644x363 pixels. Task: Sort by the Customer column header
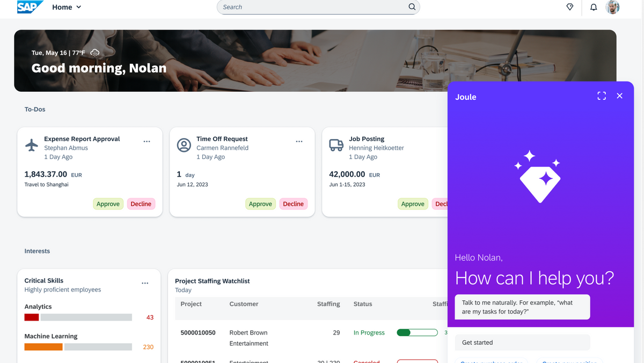pyautogui.click(x=244, y=304)
